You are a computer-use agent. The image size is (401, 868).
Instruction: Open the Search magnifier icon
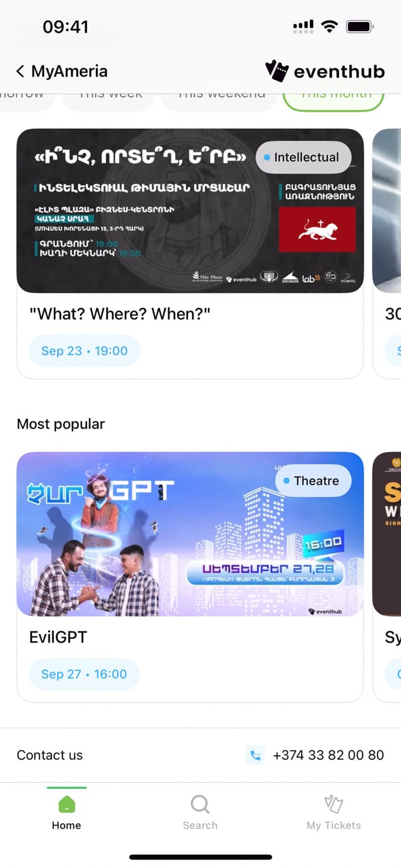point(200,804)
